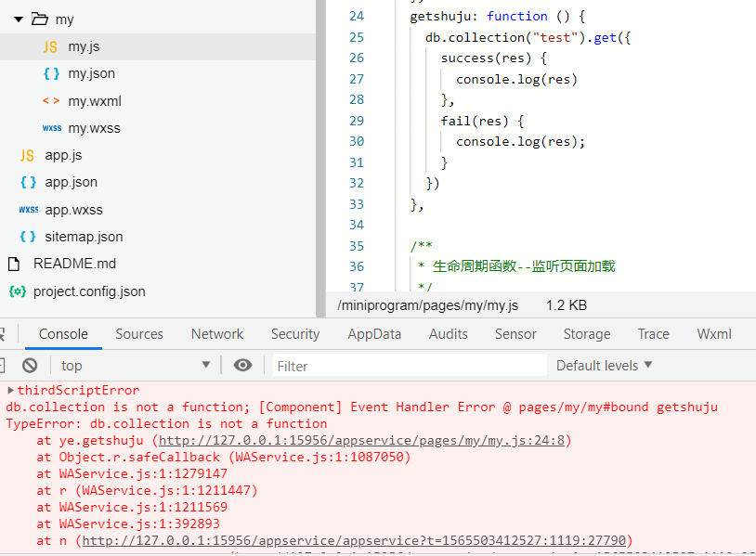756x556 pixels.
Task: Click the braces icon beside app.json
Action: coord(28,182)
